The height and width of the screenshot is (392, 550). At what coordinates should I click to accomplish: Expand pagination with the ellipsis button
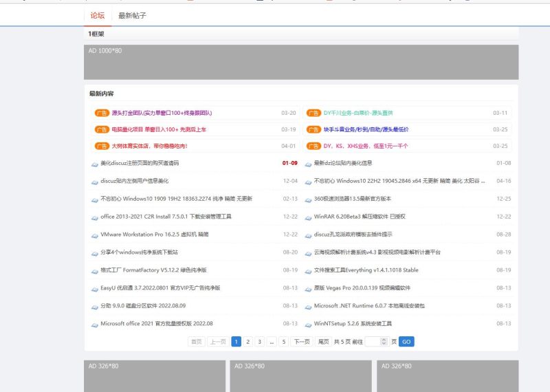pyautogui.click(x=272, y=341)
